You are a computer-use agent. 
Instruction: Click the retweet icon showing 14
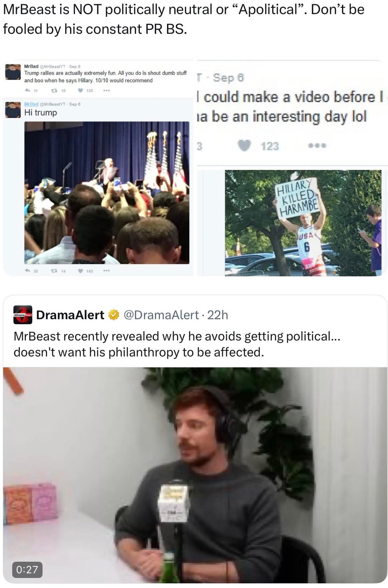(54, 271)
